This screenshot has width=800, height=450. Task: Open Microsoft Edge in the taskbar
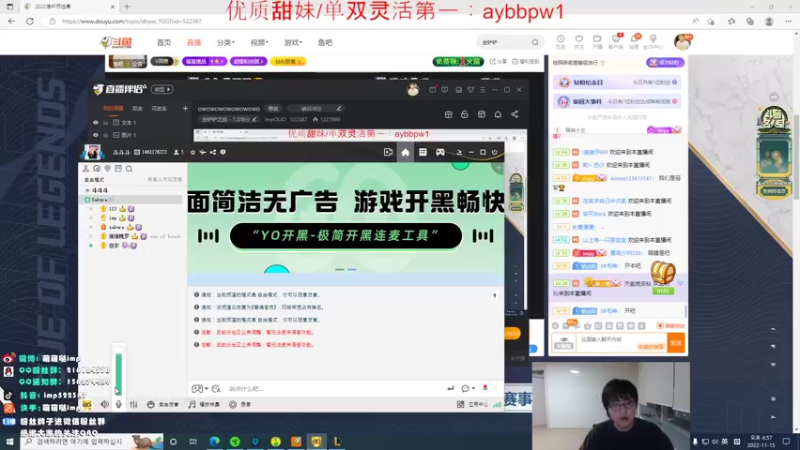pos(214,441)
